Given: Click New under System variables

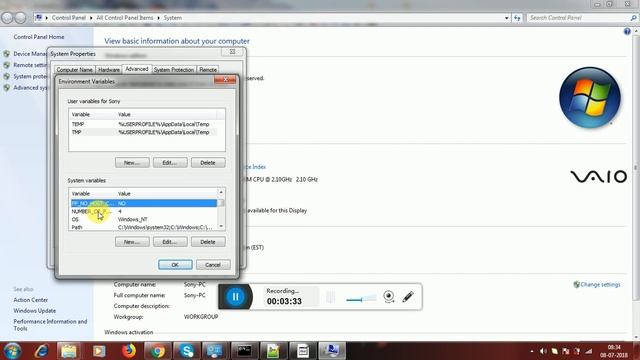Looking at the screenshot, I should pyautogui.click(x=132, y=242).
